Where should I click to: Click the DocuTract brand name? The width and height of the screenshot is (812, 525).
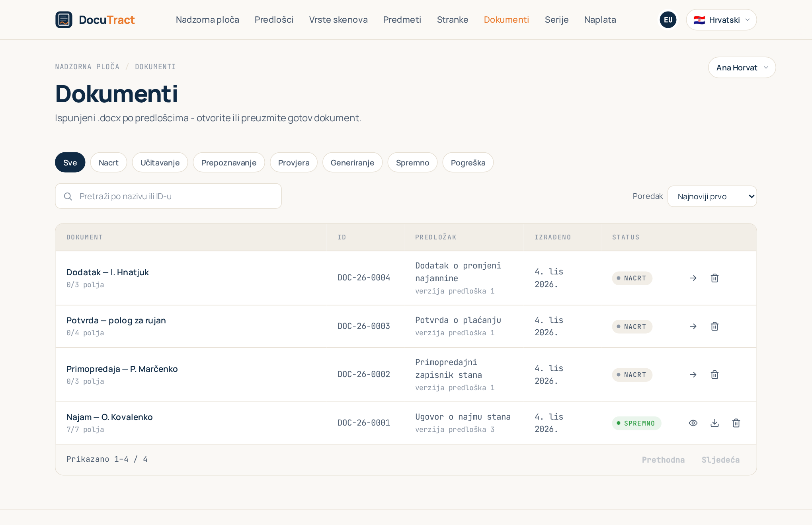coord(107,20)
